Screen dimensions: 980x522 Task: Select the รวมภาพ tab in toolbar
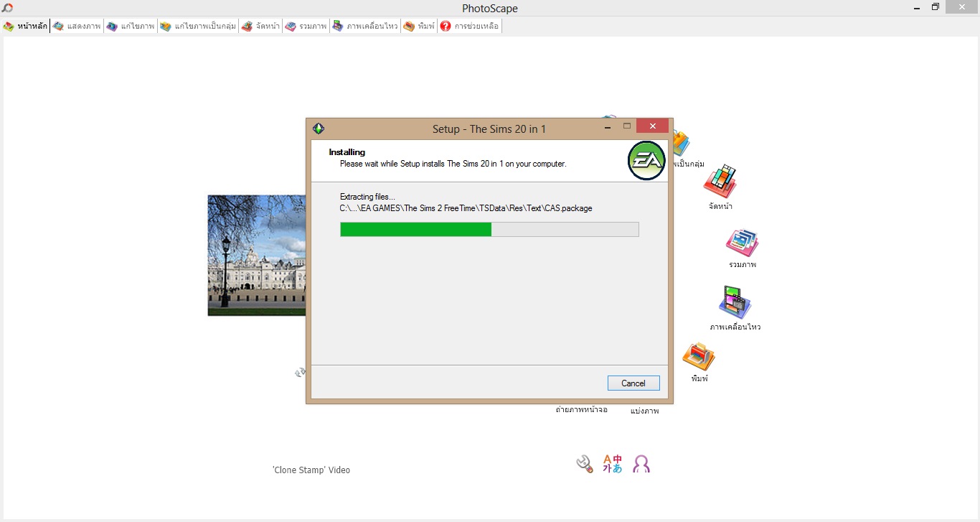(306, 26)
